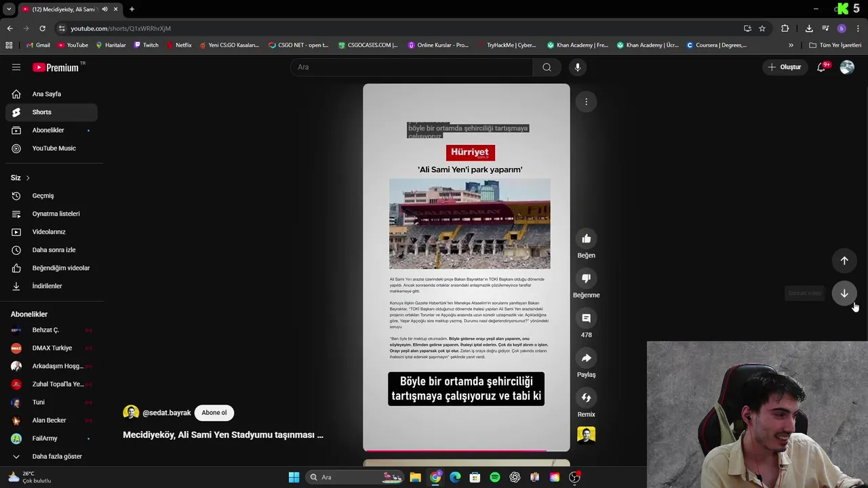
Task: Open the tab search dropdown arrow
Action: [x=9, y=9]
